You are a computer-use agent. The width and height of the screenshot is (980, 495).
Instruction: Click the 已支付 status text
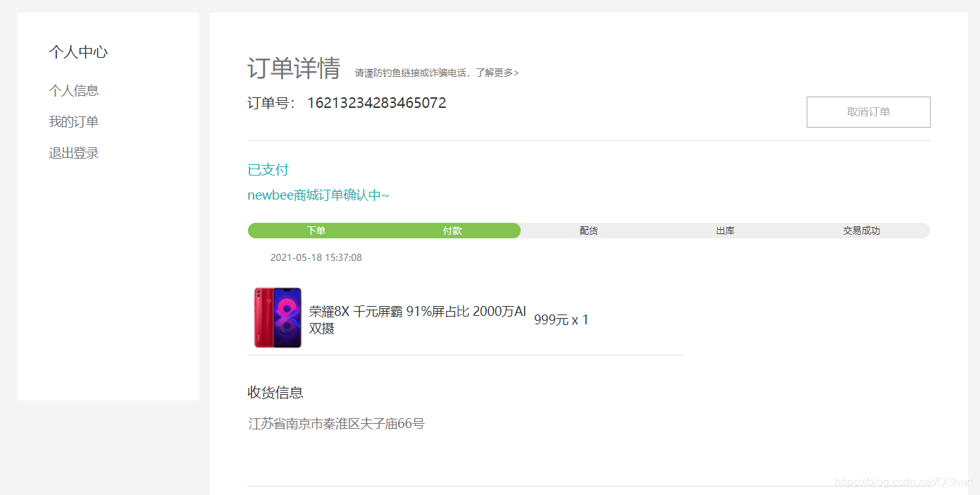(x=268, y=170)
